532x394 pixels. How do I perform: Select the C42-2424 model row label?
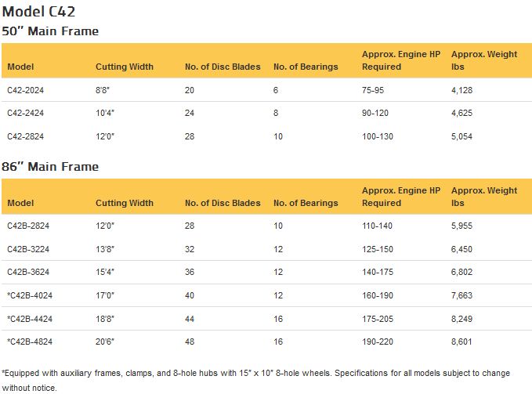click(x=25, y=114)
